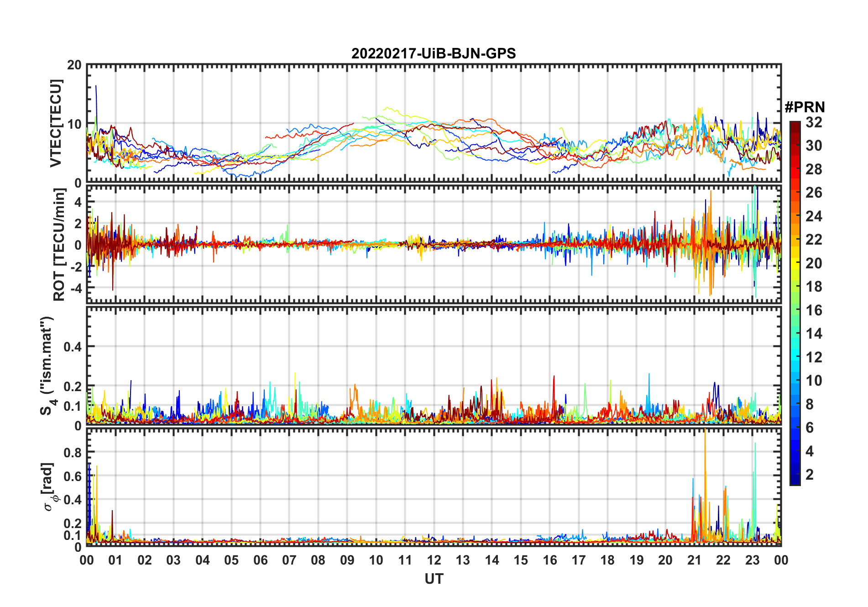The height and width of the screenshot is (607, 868).
Task: Click colorbar tick label 14
Action: 814,334
